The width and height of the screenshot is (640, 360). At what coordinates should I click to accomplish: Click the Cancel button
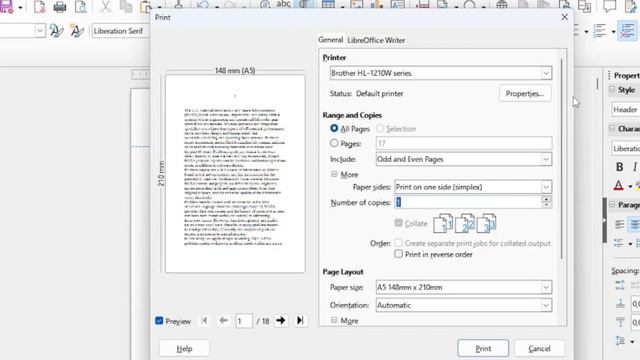[x=539, y=348]
